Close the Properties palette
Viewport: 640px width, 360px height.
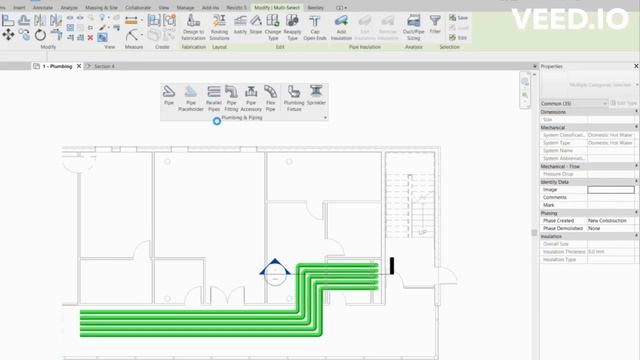(636, 66)
